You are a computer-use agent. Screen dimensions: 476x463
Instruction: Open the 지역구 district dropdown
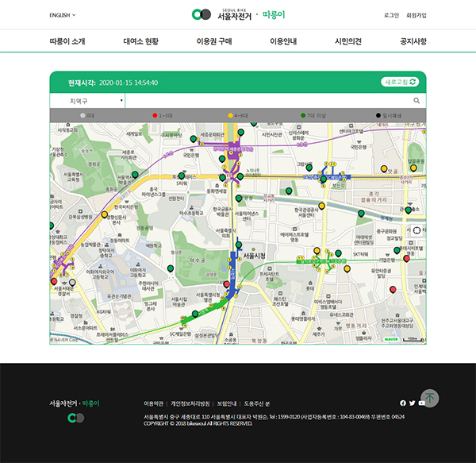(87, 101)
